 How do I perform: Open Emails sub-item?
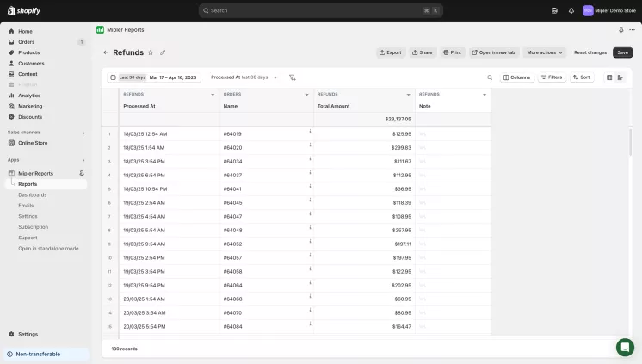point(26,206)
